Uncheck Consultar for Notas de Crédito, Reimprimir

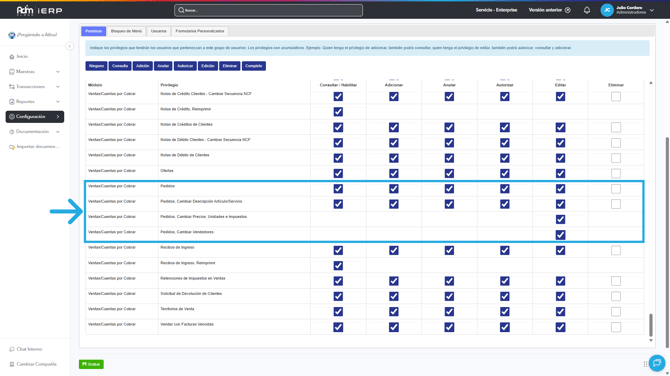click(x=338, y=112)
